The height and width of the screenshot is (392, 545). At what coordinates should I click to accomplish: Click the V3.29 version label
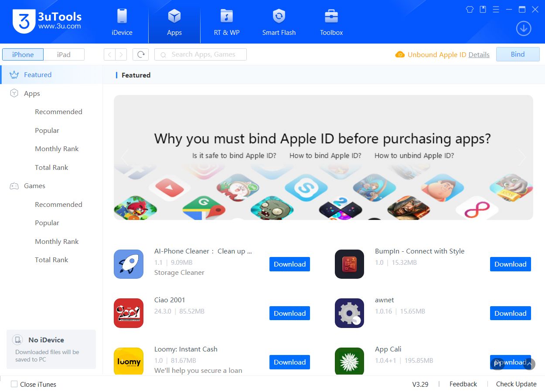(x=420, y=384)
